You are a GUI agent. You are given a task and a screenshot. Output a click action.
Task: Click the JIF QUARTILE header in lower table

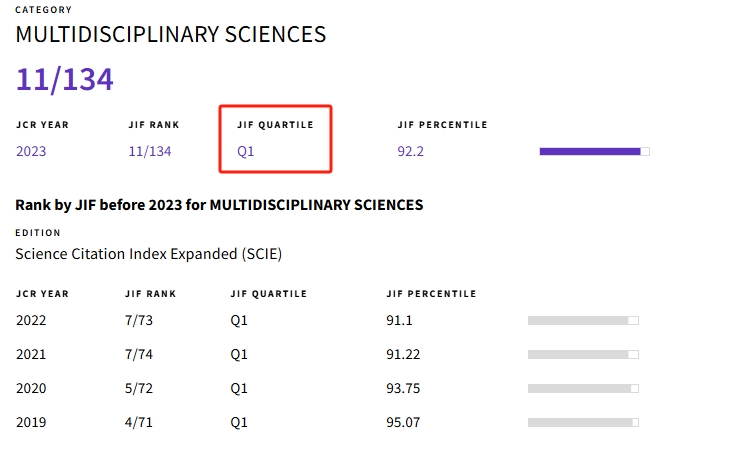click(x=268, y=294)
